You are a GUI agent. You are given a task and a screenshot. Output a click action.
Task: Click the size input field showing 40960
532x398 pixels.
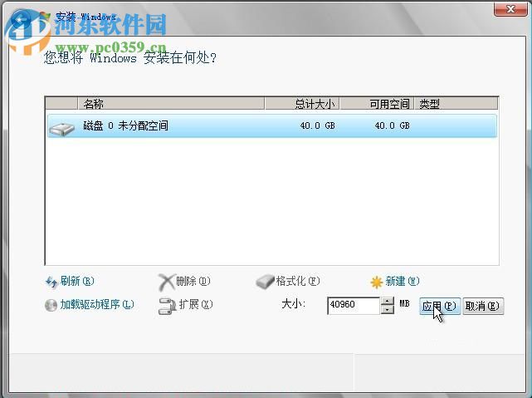[x=354, y=305]
